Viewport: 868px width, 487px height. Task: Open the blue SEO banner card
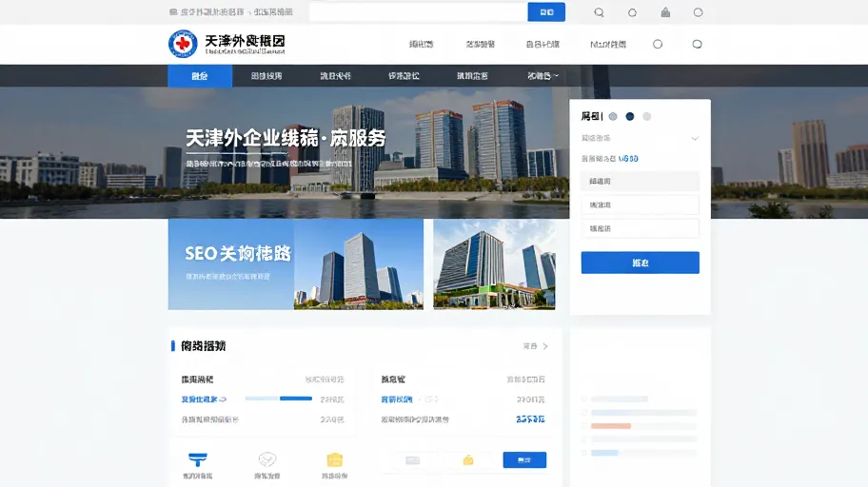coord(296,264)
